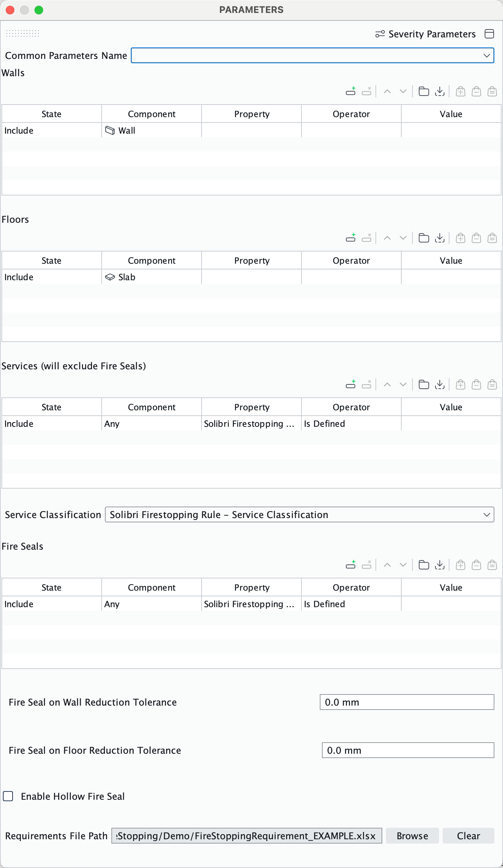503x868 pixels.
Task: Enable the Hollow Fire Seal checkbox
Action: click(8, 796)
